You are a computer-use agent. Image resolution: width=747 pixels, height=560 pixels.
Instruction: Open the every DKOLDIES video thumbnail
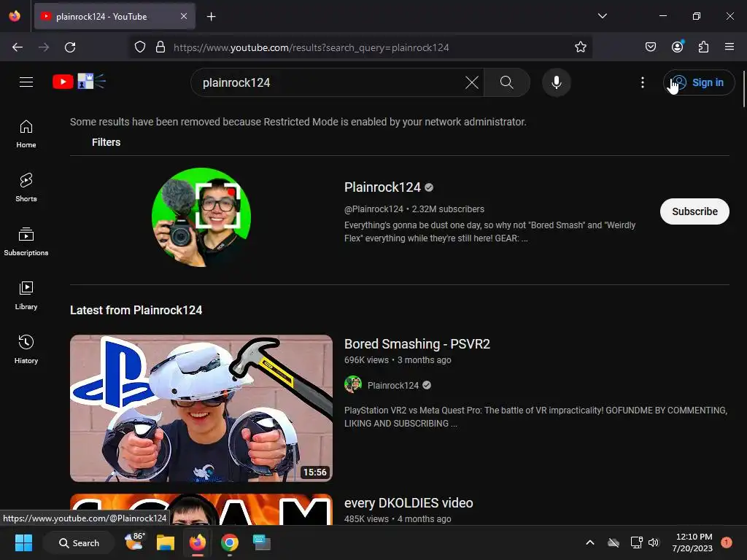click(201, 510)
